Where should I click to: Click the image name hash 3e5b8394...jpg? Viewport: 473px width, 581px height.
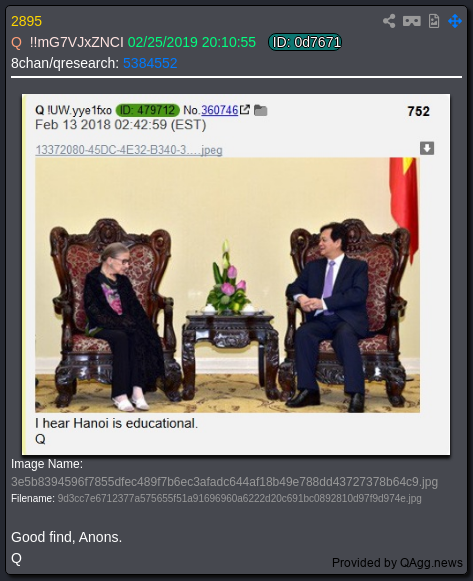point(224,482)
